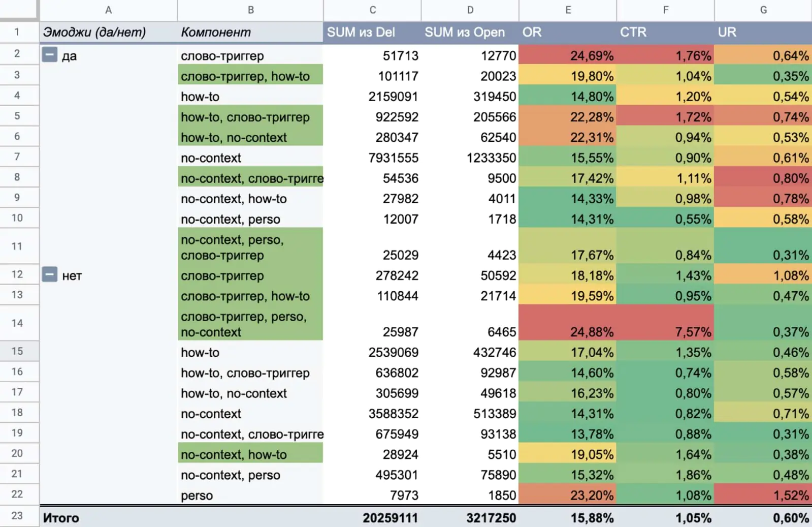Select UR value 0,80%
Image resolution: width=812 pixels, height=527 pixels.
[x=763, y=178]
